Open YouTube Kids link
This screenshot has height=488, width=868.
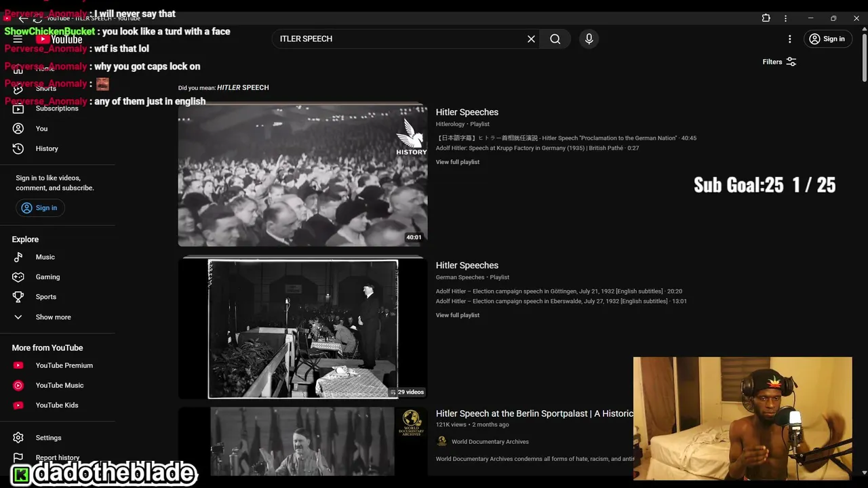pos(58,405)
